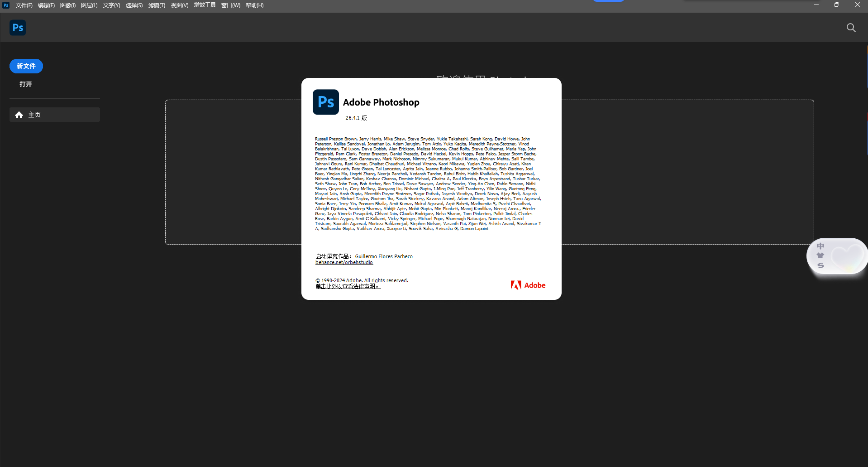868x467 pixels.
Task: Toggle Chinese/English with the 中 button
Action: click(820, 246)
